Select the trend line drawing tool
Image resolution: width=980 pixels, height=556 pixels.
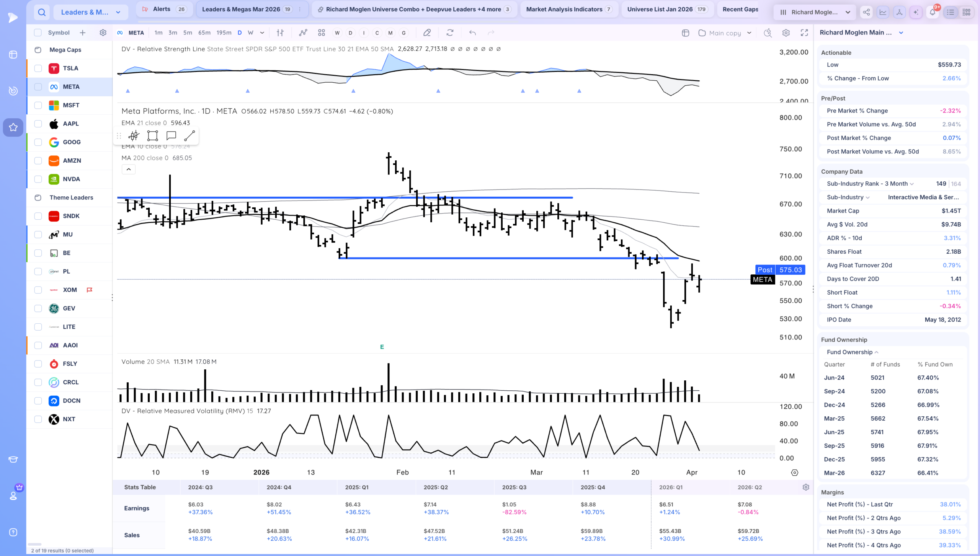tap(189, 136)
